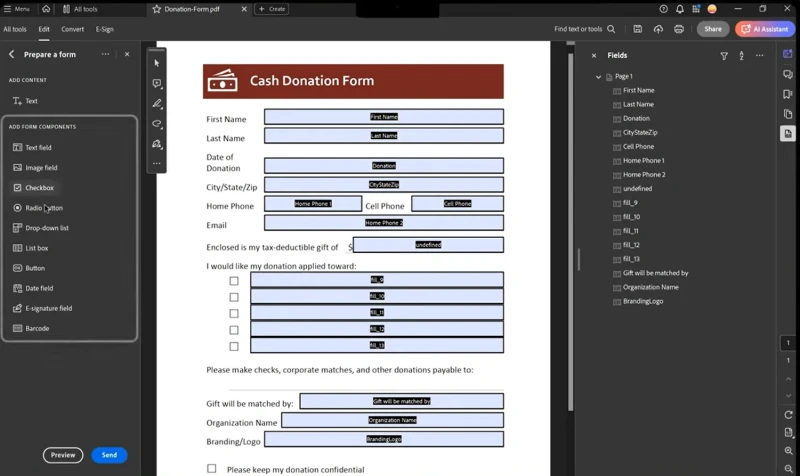
Task: Check the checkbox beside fill_9 field
Action: [x=234, y=281]
